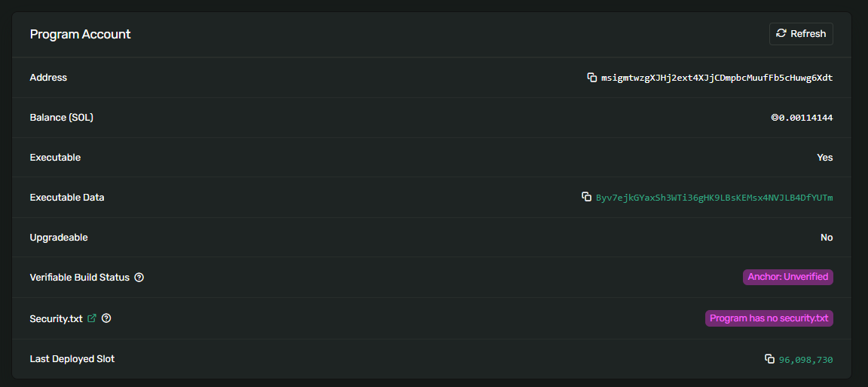Copy the Executable Data address
The height and width of the screenshot is (387, 868).
pos(587,197)
